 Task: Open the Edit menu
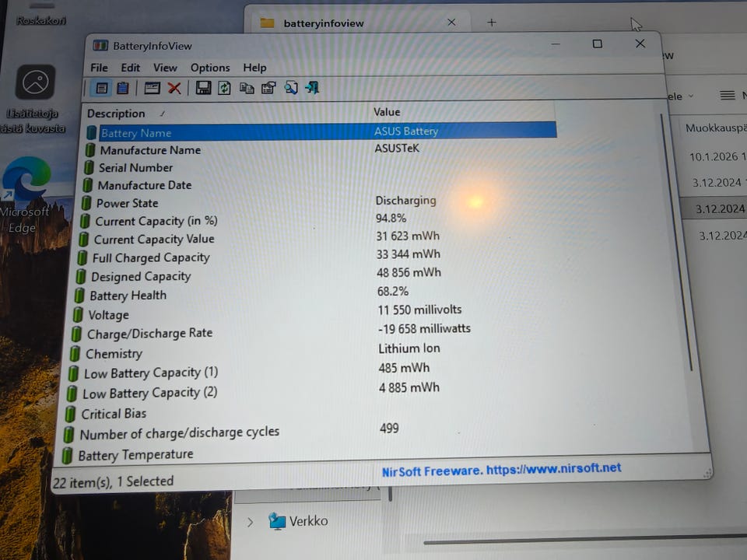[x=130, y=68]
